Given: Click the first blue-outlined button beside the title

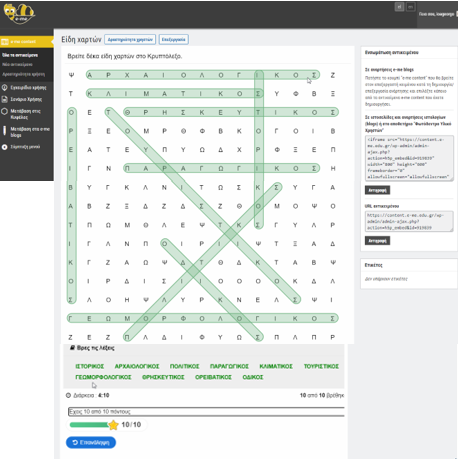Looking at the screenshot, I should click(x=130, y=39).
